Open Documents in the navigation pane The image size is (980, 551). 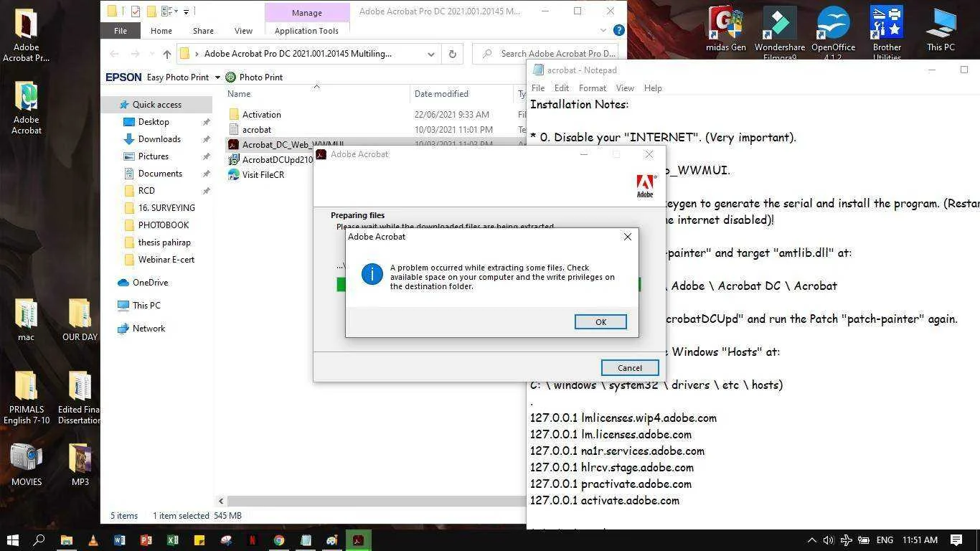[x=160, y=174]
